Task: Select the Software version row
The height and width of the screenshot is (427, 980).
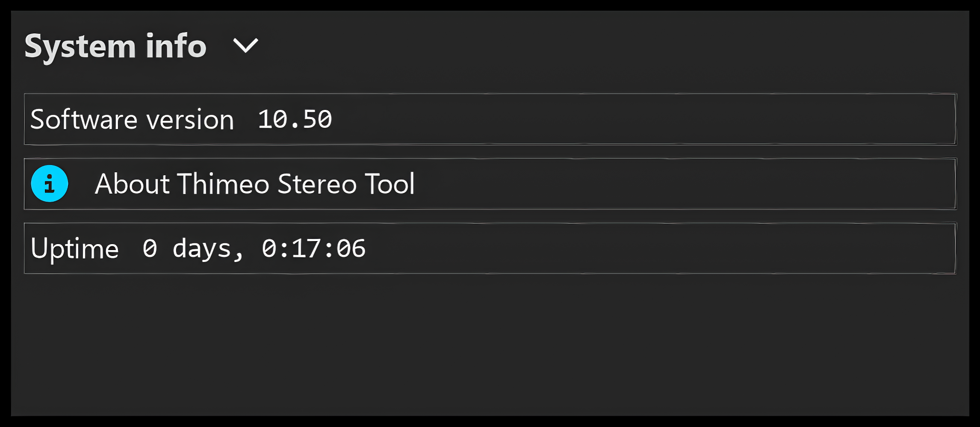Action: [490, 119]
